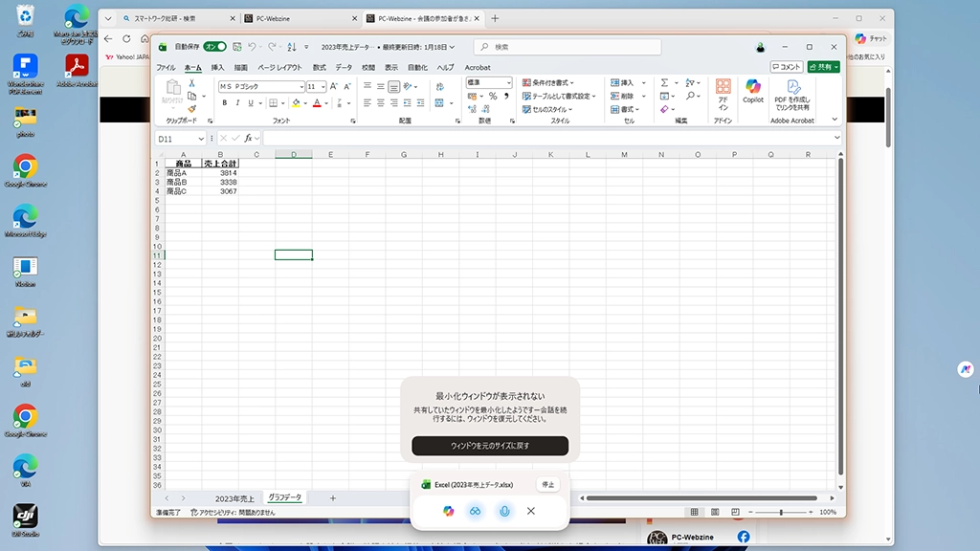Toggle bold formatting
The image size is (980, 551).
[224, 103]
